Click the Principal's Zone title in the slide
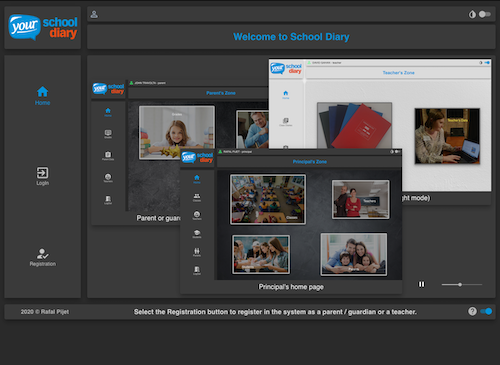Image resolution: width=500 pixels, height=365 pixels. pos(310,162)
